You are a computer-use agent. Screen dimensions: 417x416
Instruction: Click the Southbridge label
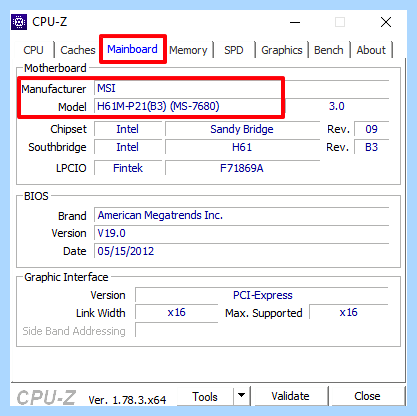click(57, 147)
